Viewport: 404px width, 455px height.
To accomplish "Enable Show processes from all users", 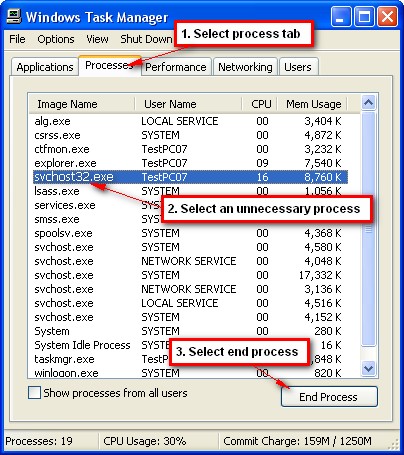I will pyautogui.click(x=34, y=393).
